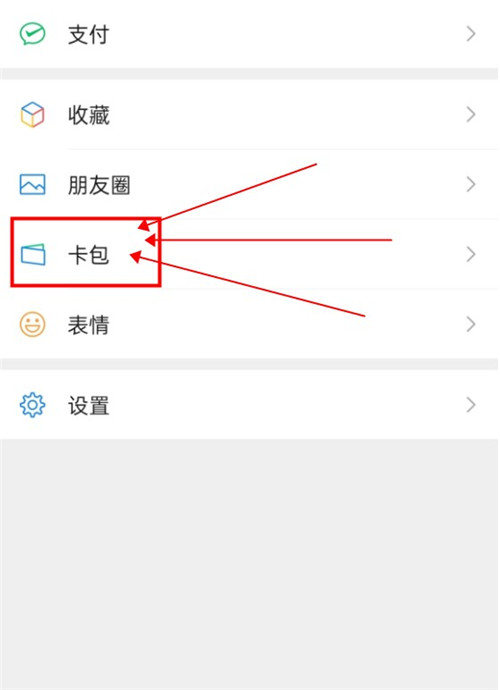
Task: Tap the card wallet icon
Action: (x=33, y=254)
